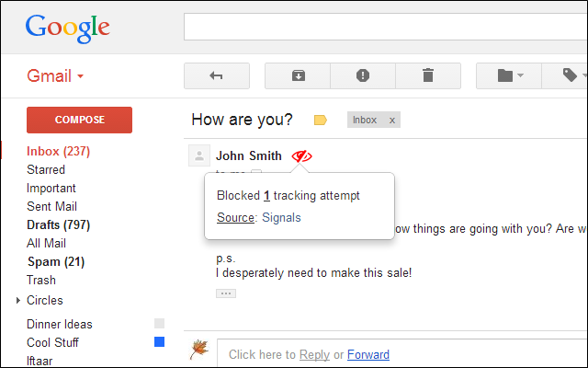
Task: Click the Signals source link
Action: [x=281, y=217]
